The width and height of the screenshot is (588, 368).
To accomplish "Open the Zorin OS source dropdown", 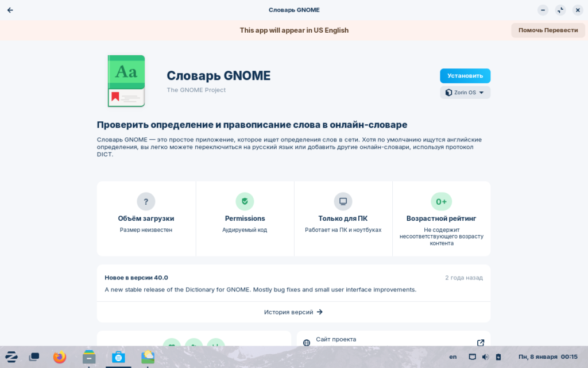I will click(465, 93).
